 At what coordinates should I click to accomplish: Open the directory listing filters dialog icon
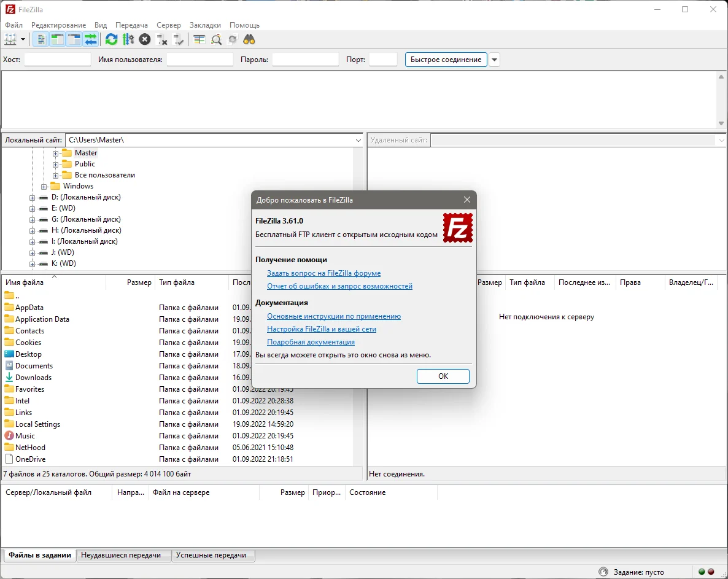point(199,39)
